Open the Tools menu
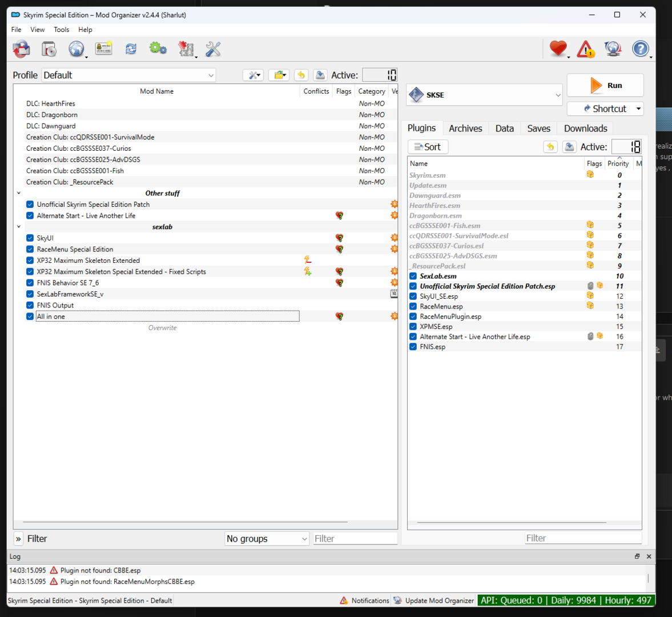 point(61,30)
